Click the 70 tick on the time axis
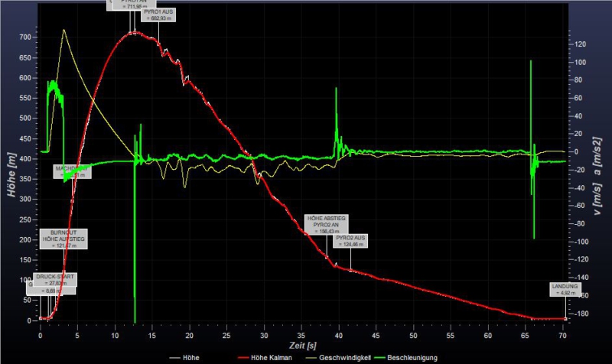Viewport: 612px width, 364px height. point(562,335)
